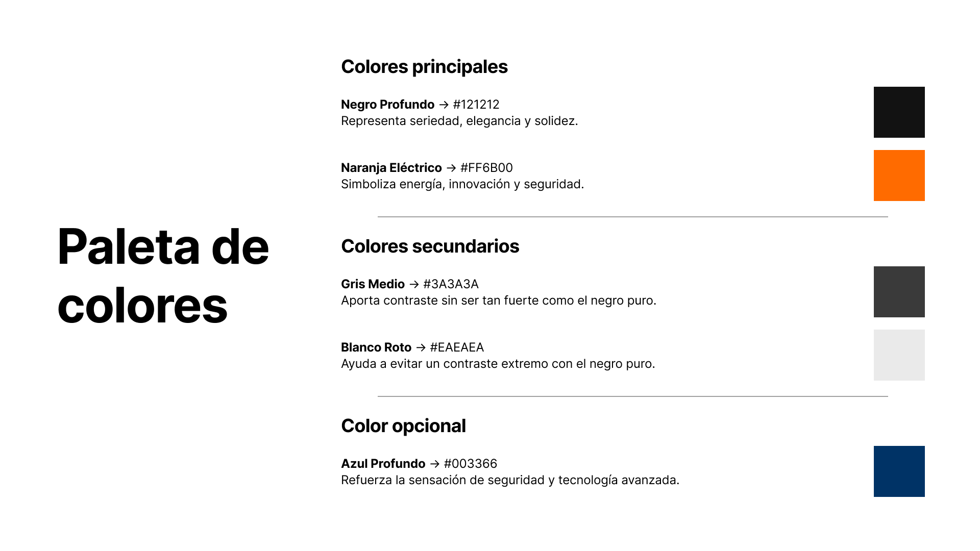This screenshot has width=980, height=551.
Task: Click the #FF6B00 hex code text
Action: 486,168
